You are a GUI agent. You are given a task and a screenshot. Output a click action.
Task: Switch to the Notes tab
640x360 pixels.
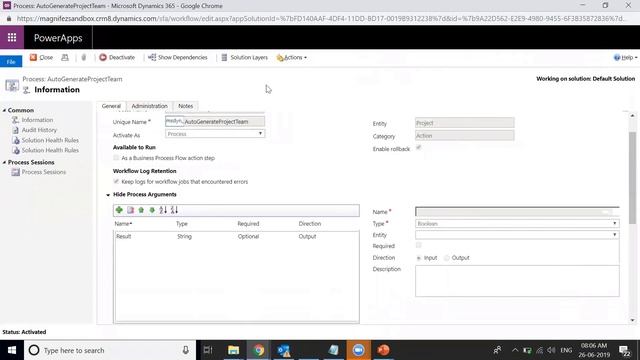point(186,106)
